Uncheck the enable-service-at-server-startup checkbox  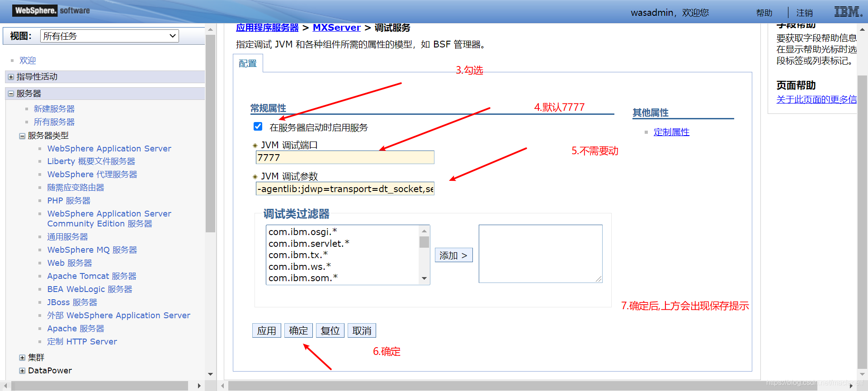tap(258, 127)
